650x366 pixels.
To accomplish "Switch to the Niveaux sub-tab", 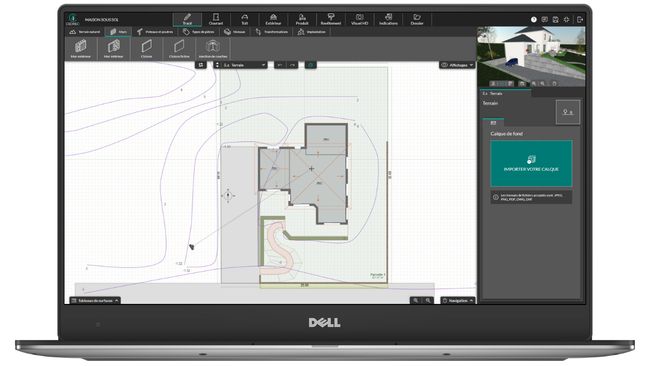I will [235, 32].
